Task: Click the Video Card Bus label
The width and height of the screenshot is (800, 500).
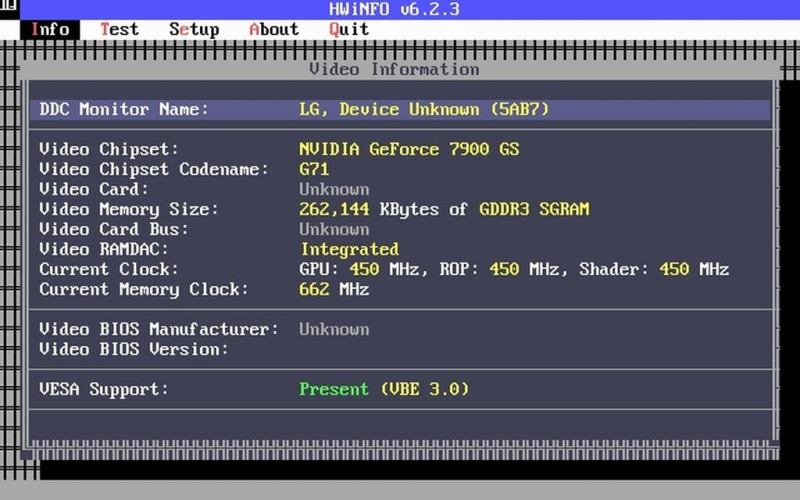Action: click(114, 229)
